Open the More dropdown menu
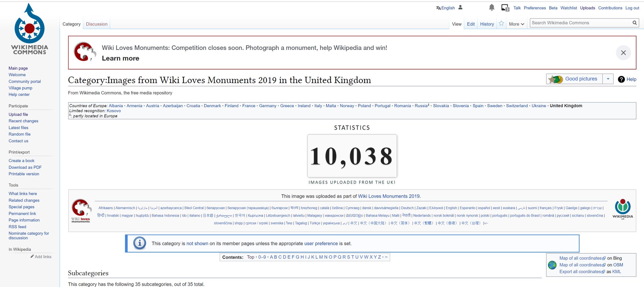Image resolution: width=644 pixels, height=287 pixels. (x=516, y=24)
